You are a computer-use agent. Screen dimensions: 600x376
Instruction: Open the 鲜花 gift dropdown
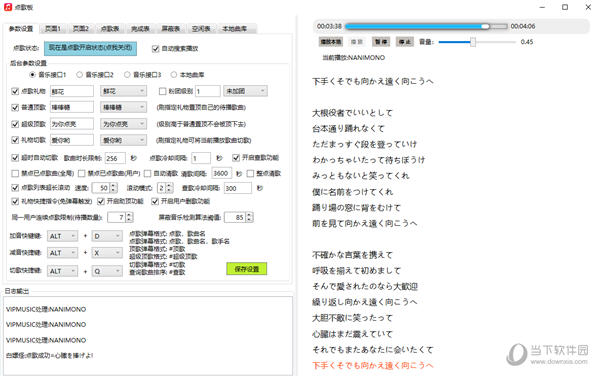point(123,91)
